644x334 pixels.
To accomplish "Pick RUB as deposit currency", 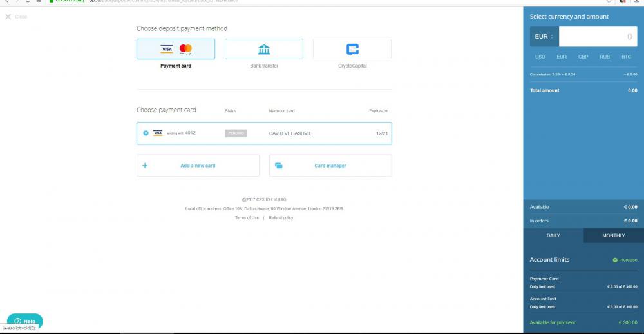I will pos(605,57).
